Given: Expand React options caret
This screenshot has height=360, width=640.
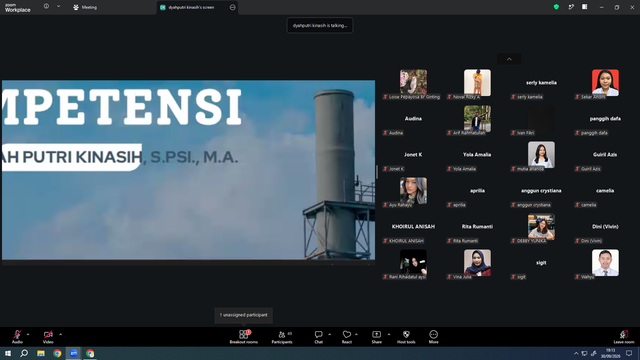Looking at the screenshot, I should pos(356,334).
